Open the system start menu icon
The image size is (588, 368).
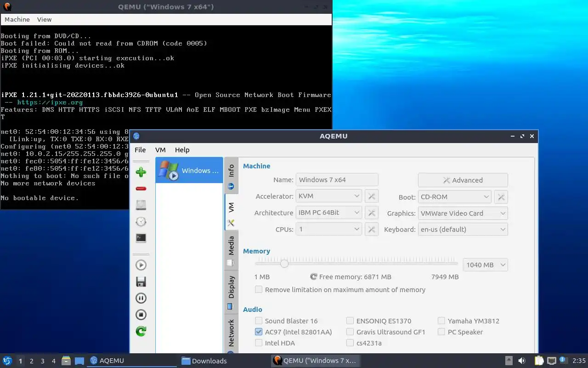(x=7, y=361)
